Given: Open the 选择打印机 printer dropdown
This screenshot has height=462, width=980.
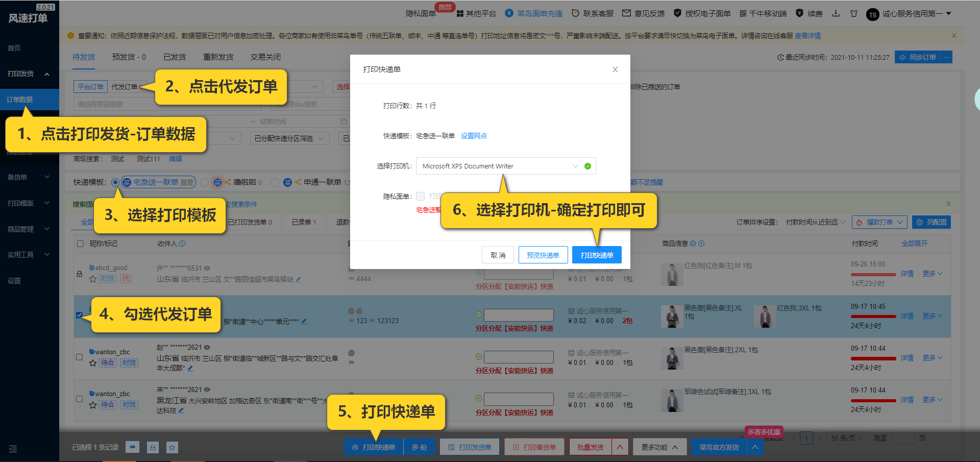Looking at the screenshot, I should (506, 166).
